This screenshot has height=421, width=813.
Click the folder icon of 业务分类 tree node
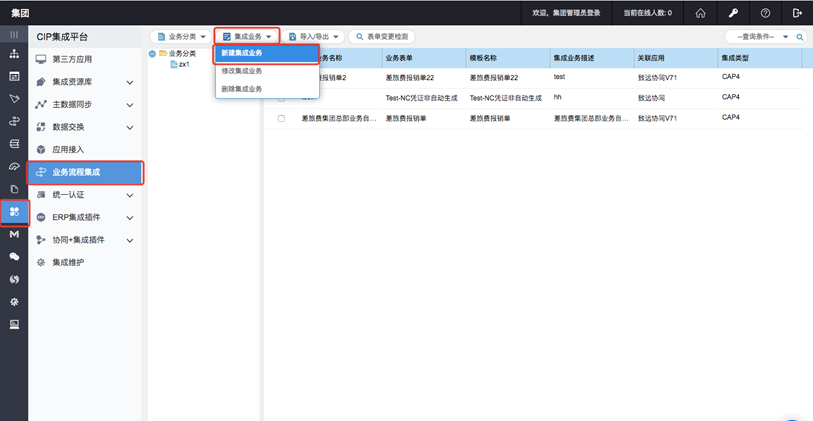[163, 53]
